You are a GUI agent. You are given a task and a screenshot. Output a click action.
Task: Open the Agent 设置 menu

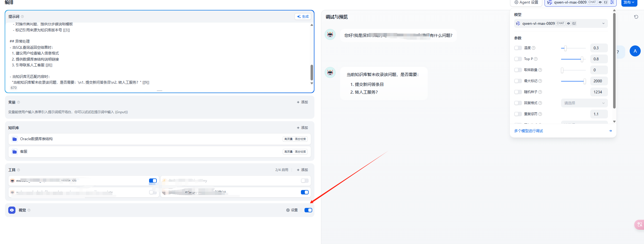click(x=526, y=2)
